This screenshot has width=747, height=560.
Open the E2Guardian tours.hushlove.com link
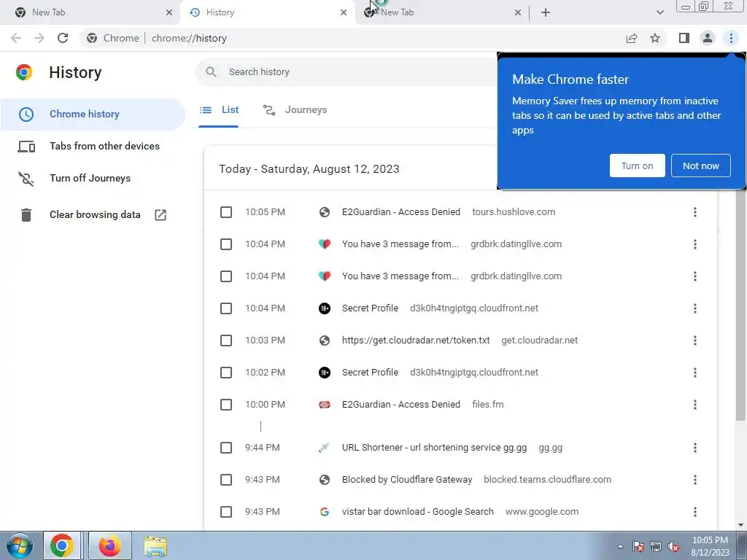[x=401, y=212]
